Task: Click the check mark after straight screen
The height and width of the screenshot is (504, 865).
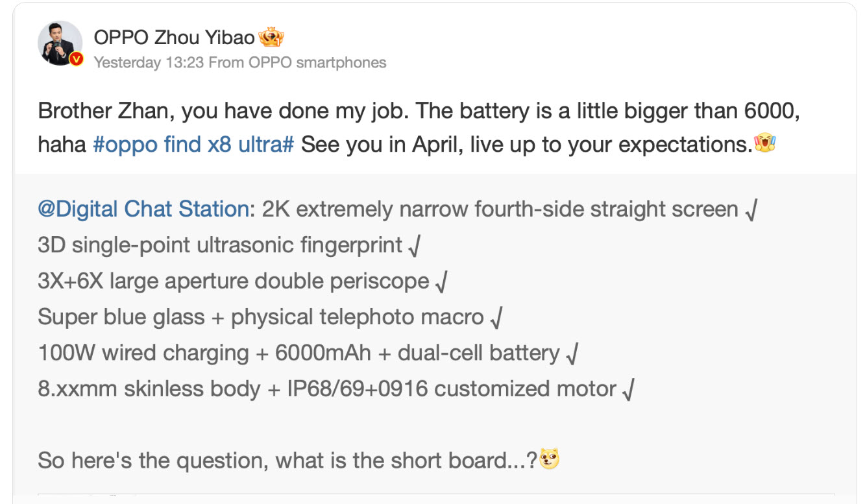Action: click(x=751, y=211)
